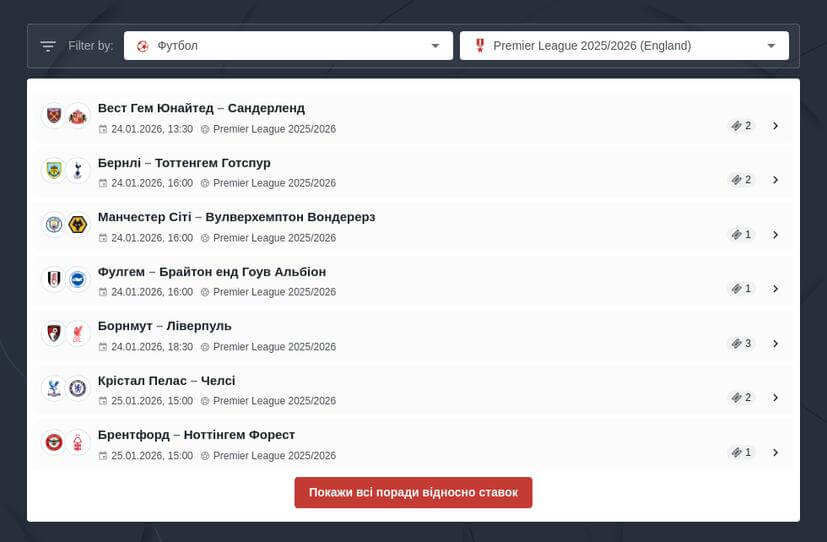Click tips count badge for Борнмут – Ліверпуль
This screenshot has height=542, width=827.
(x=741, y=344)
